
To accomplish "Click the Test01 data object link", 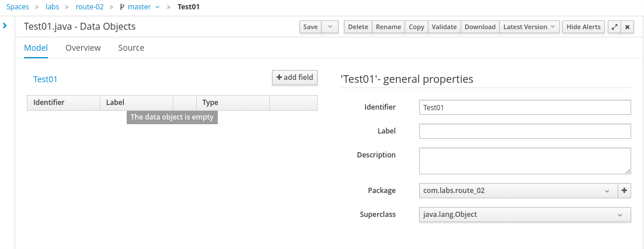I will click(x=46, y=80).
